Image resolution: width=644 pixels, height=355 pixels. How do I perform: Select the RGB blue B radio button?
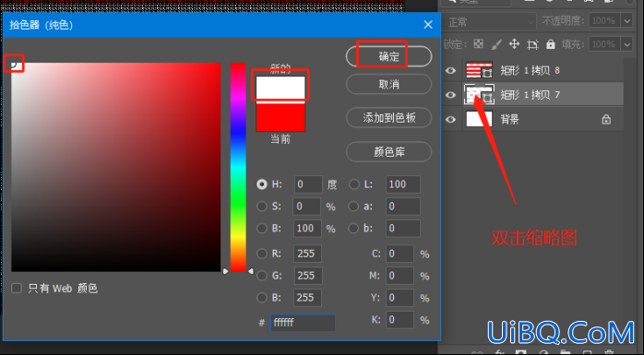tap(262, 298)
